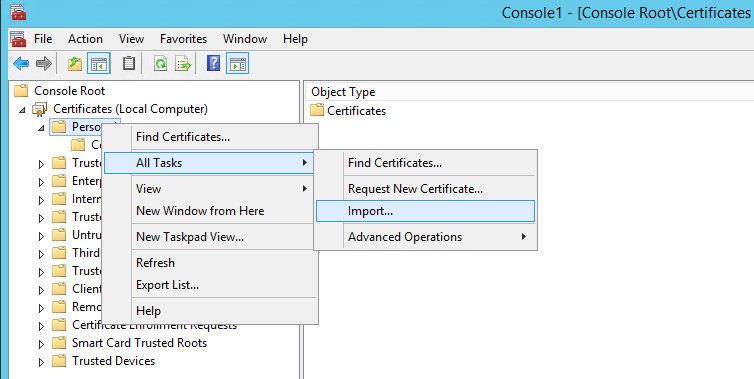Click Refresh in the context menu
Image resolution: width=754 pixels, height=379 pixels.
[210, 263]
